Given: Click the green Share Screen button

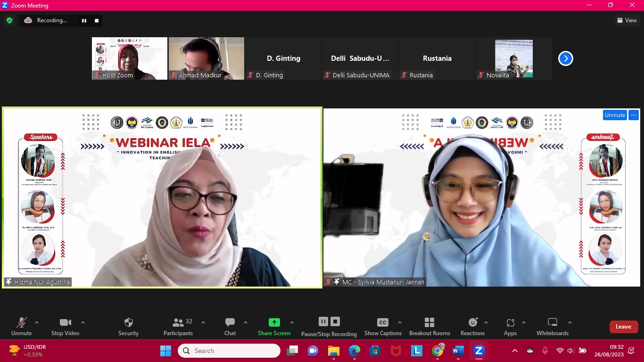Looking at the screenshot, I should [x=274, y=327].
